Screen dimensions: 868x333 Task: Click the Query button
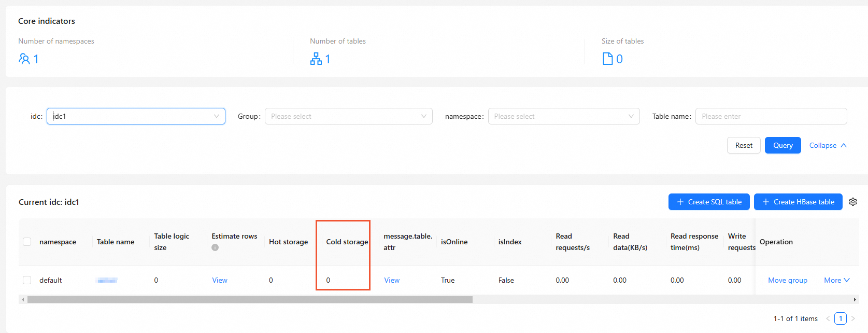coord(783,145)
